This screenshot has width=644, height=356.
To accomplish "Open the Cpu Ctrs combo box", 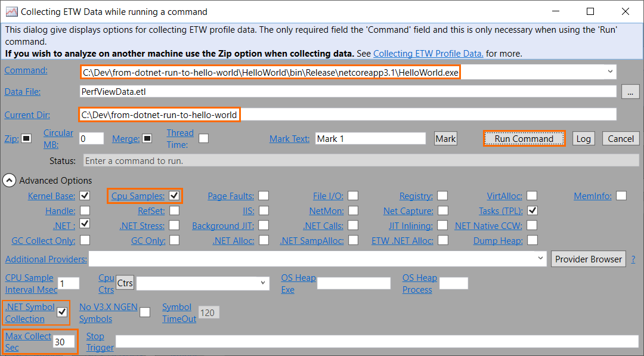I will [x=203, y=283].
